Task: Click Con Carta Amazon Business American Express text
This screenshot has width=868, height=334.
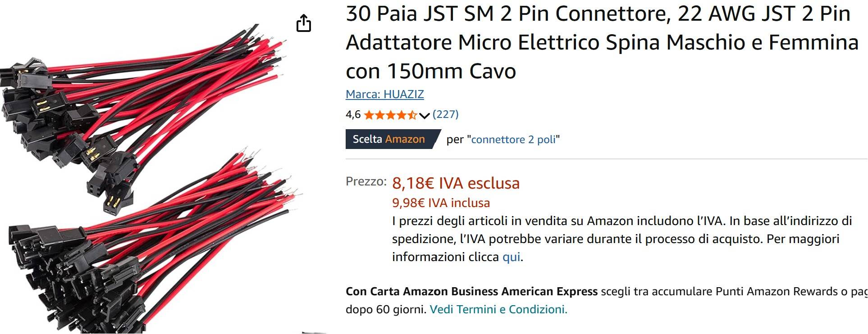Action: 471,292
